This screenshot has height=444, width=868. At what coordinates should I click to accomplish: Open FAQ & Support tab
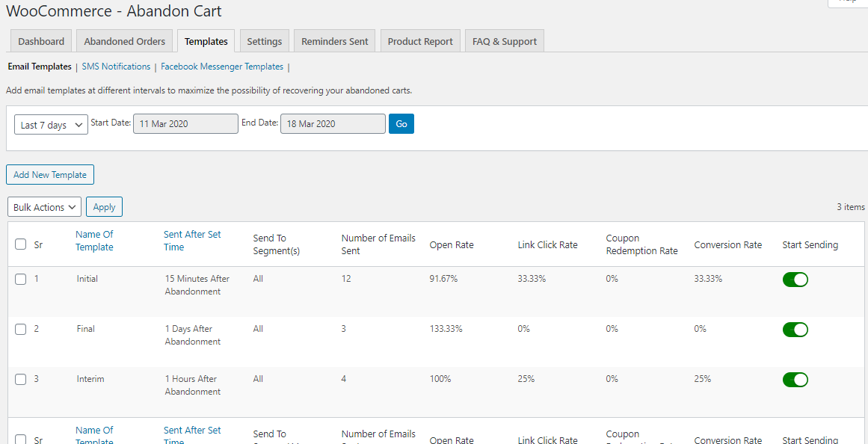[x=505, y=41]
